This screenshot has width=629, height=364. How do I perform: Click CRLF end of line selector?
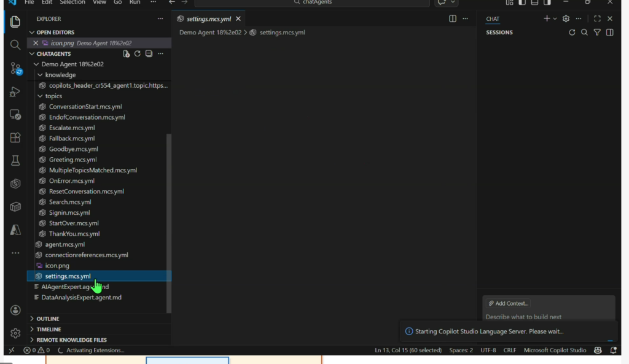tap(510, 350)
